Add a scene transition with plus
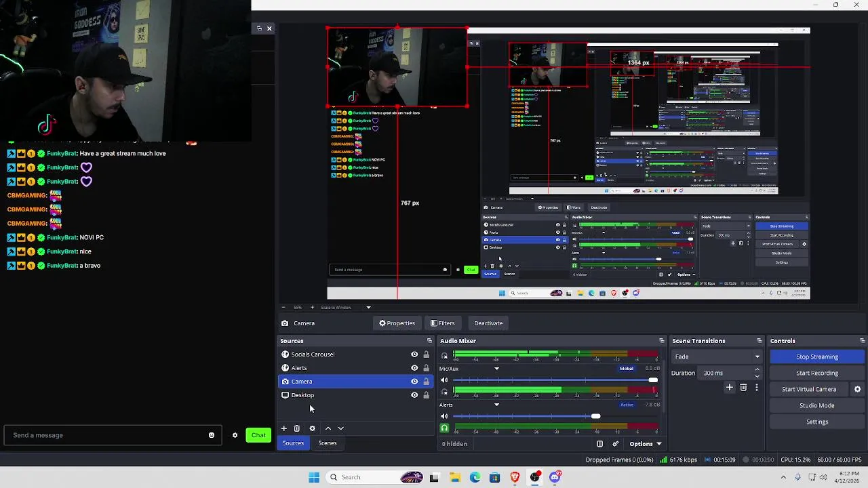Image resolution: width=868 pixels, height=488 pixels. point(730,388)
